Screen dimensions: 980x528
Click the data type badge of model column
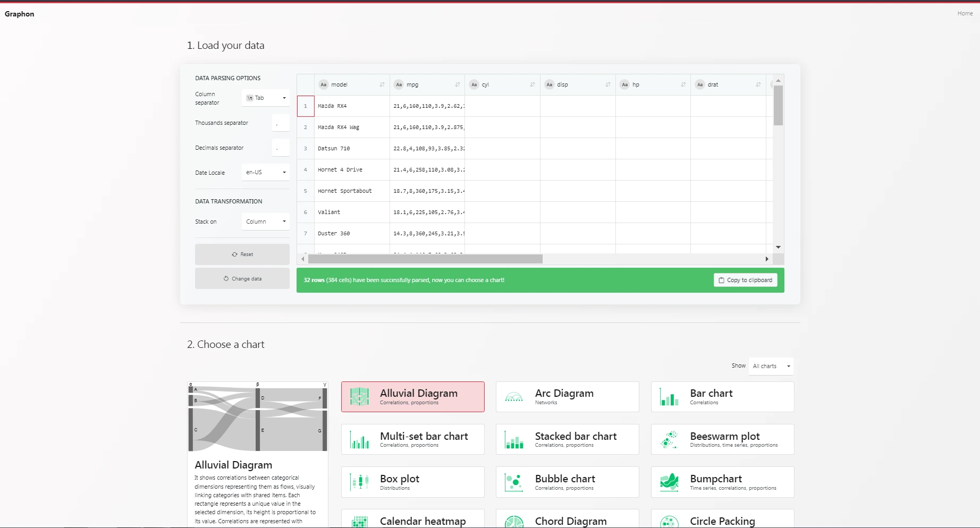click(323, 84)
